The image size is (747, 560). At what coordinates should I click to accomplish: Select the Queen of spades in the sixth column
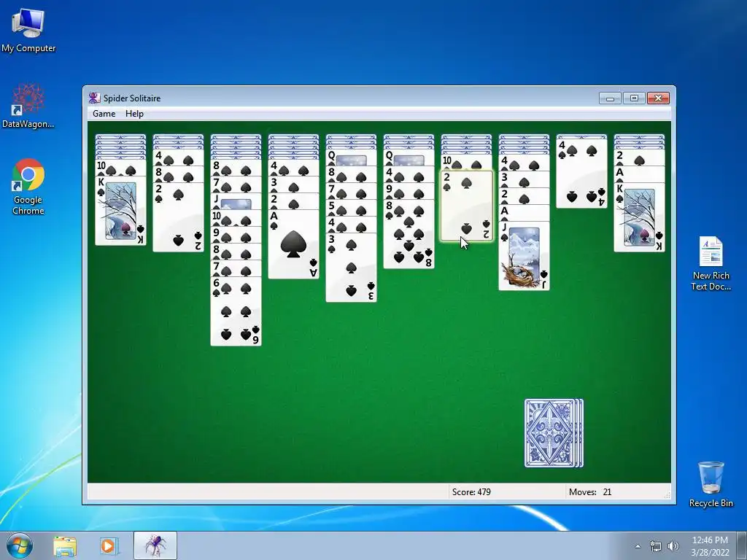click(409, 157)
